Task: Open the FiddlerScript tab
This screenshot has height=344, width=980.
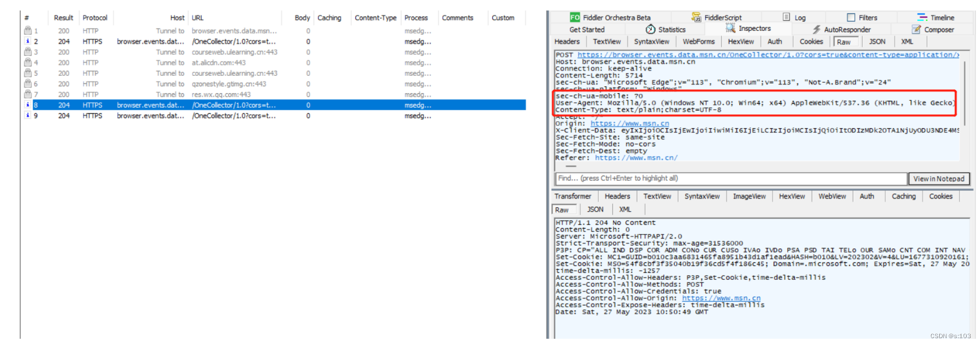Action: [x=717, y=17]
